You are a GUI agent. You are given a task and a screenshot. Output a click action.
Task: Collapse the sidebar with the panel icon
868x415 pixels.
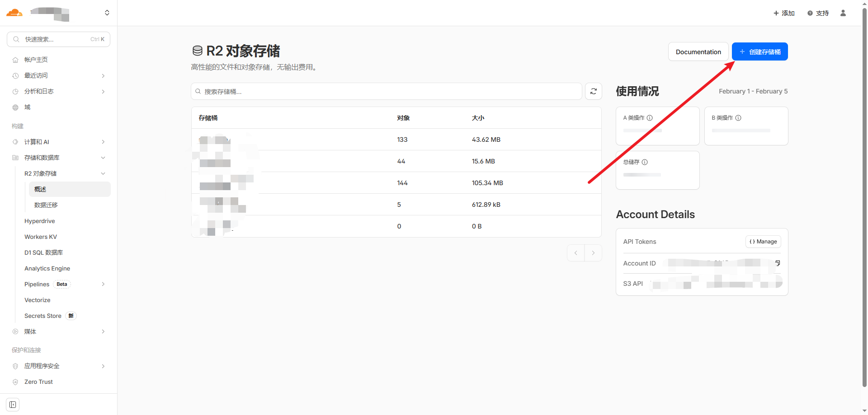click(13, 405)
